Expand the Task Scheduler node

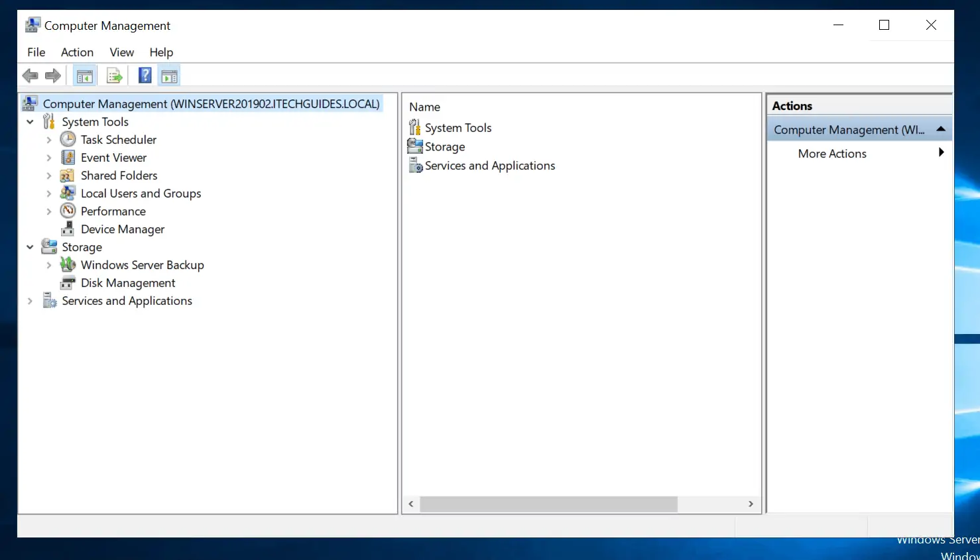48,140
